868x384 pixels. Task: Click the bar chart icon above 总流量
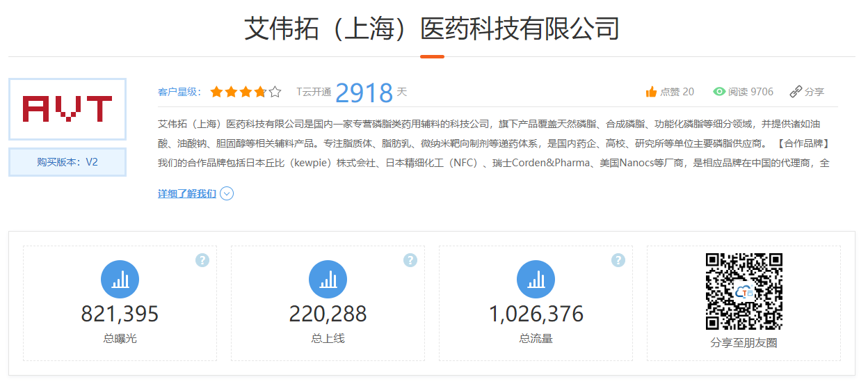point(536,280)
